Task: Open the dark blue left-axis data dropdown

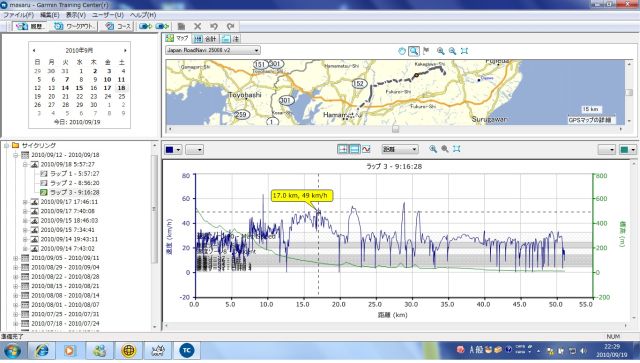Action: [x=173, y=150]
